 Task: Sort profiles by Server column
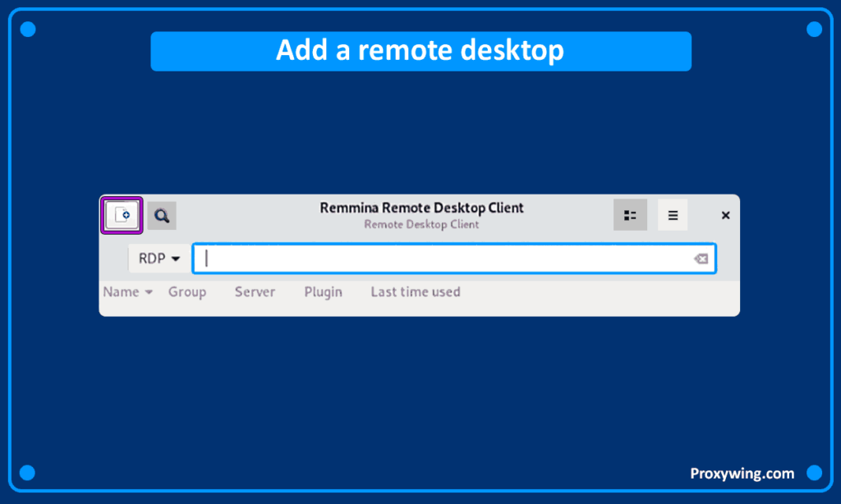pos(255,291)
